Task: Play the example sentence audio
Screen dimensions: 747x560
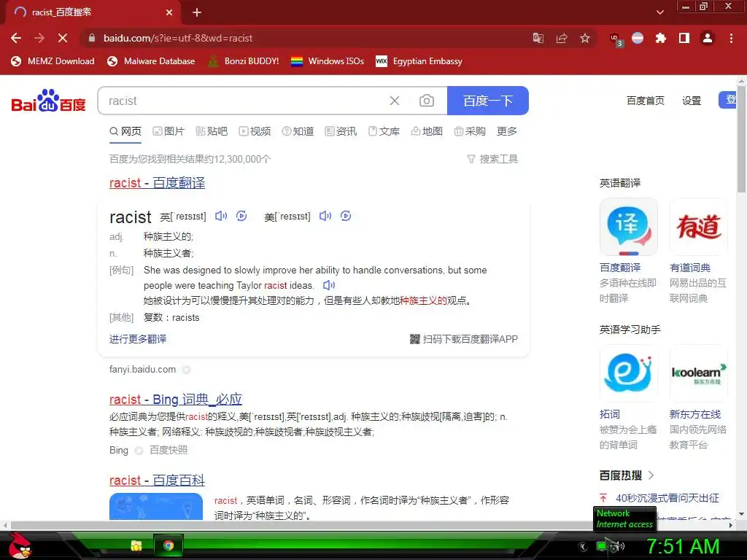Action: coord(329,285)
